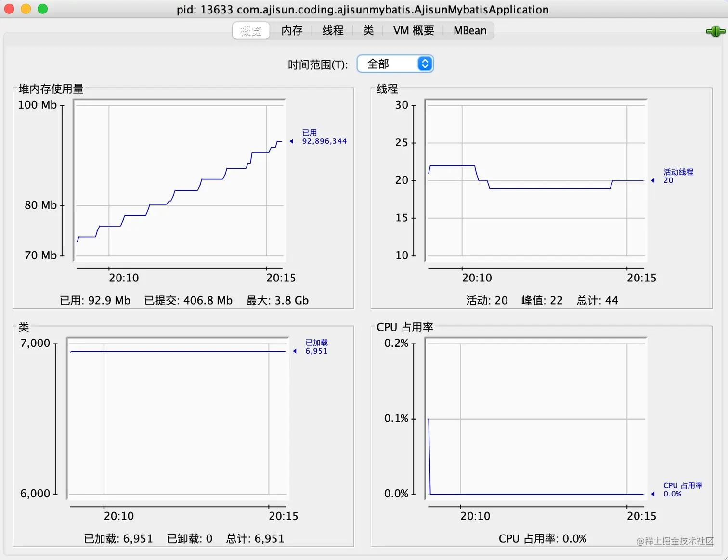Click the 总计: 6,951 summary text
728x560 pixels.
click(255, 539)
